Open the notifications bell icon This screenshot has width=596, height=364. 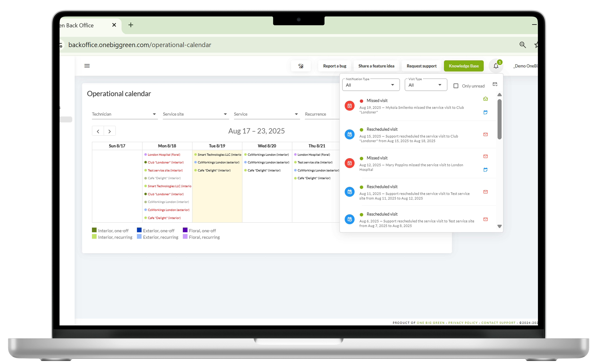tap(496, 66)
